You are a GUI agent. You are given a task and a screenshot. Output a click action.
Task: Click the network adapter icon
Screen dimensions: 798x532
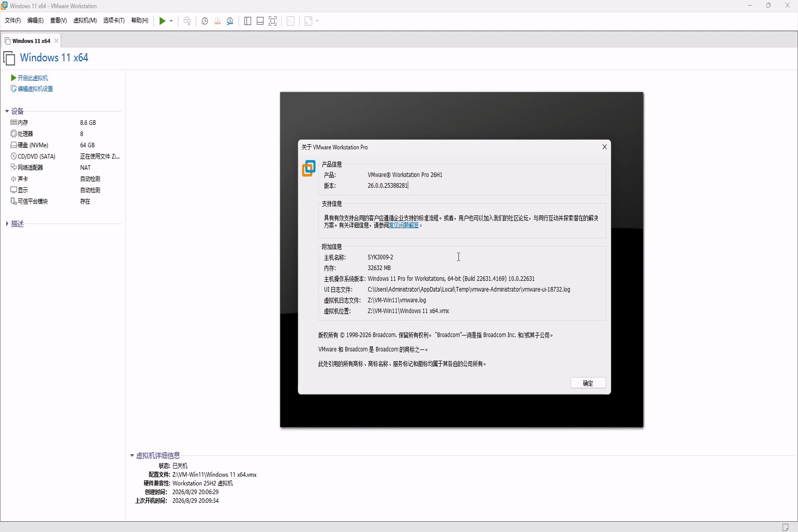click(x=14, y=167)
